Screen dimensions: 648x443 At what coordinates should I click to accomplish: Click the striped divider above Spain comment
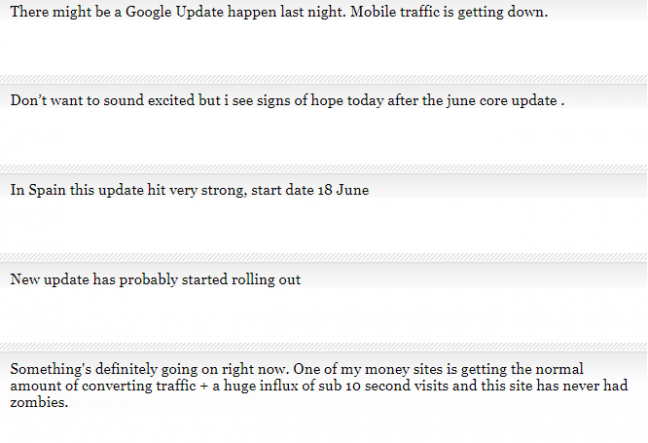click(x=324, y=169)
